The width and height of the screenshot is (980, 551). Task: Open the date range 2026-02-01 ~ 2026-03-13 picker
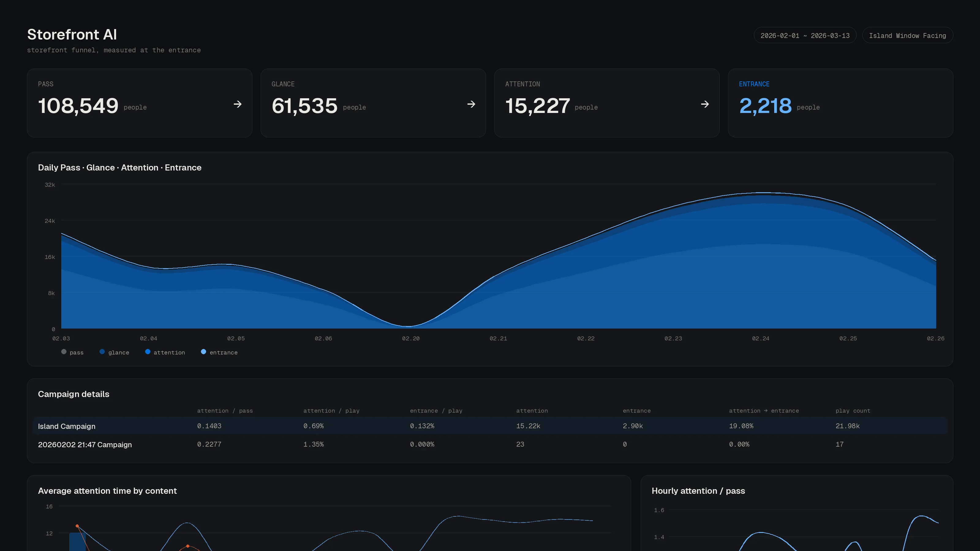(x=805, y=36)
